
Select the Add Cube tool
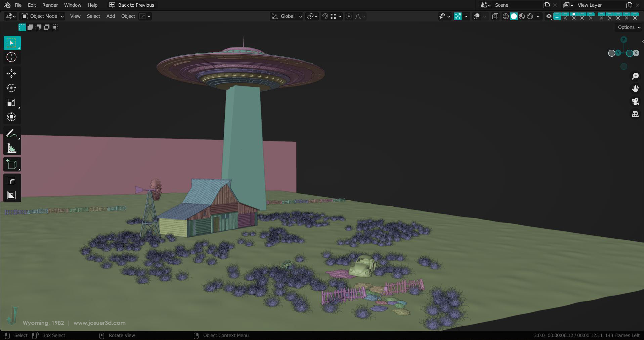coord(12,164)
